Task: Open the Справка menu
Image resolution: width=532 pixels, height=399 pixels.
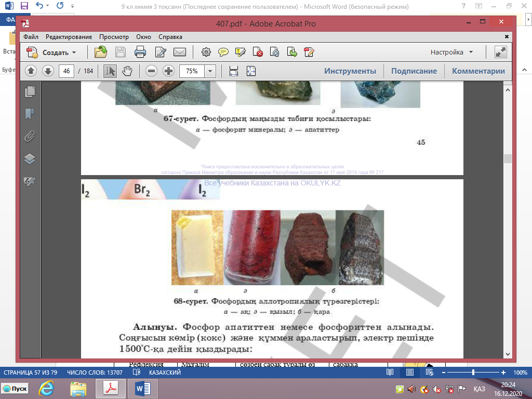Action: click(170, 37)
